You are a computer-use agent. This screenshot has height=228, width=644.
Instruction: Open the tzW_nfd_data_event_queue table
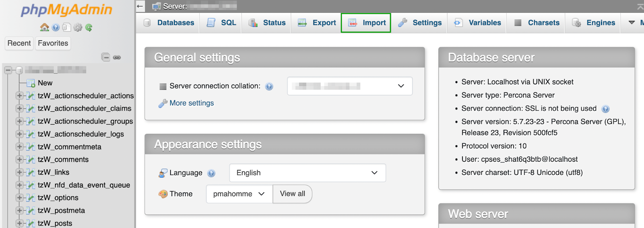point(84,185)
